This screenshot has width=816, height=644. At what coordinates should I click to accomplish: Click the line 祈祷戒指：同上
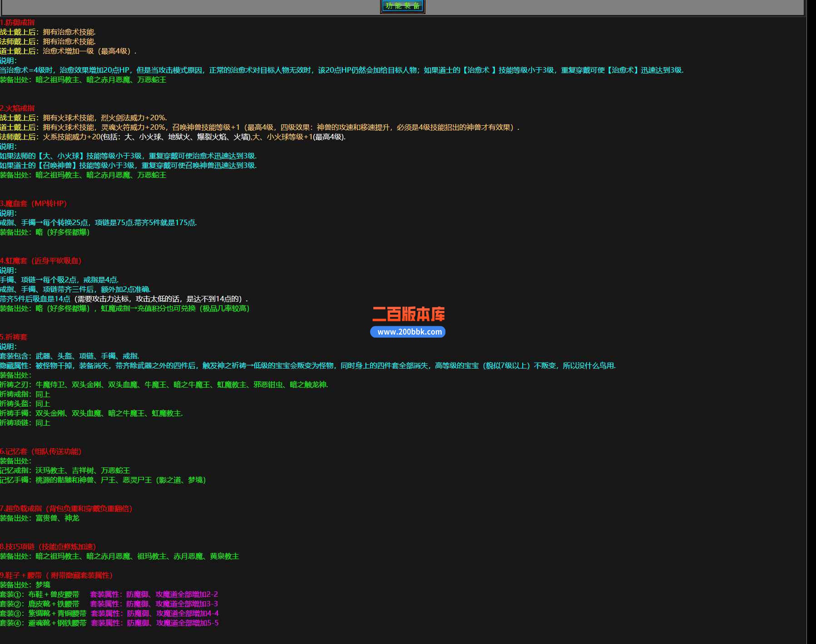(x=25, y=394)
